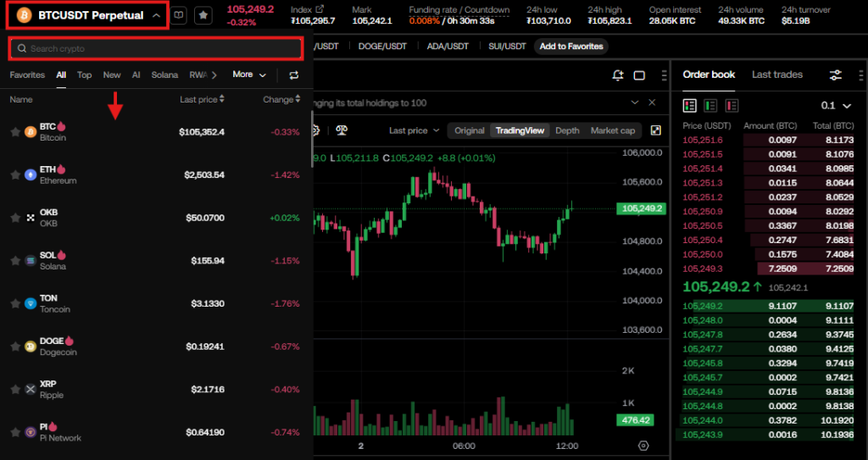The image size is (868, 460).
Task: Open the price alert bell icon
Action: (x=618, y=75)
